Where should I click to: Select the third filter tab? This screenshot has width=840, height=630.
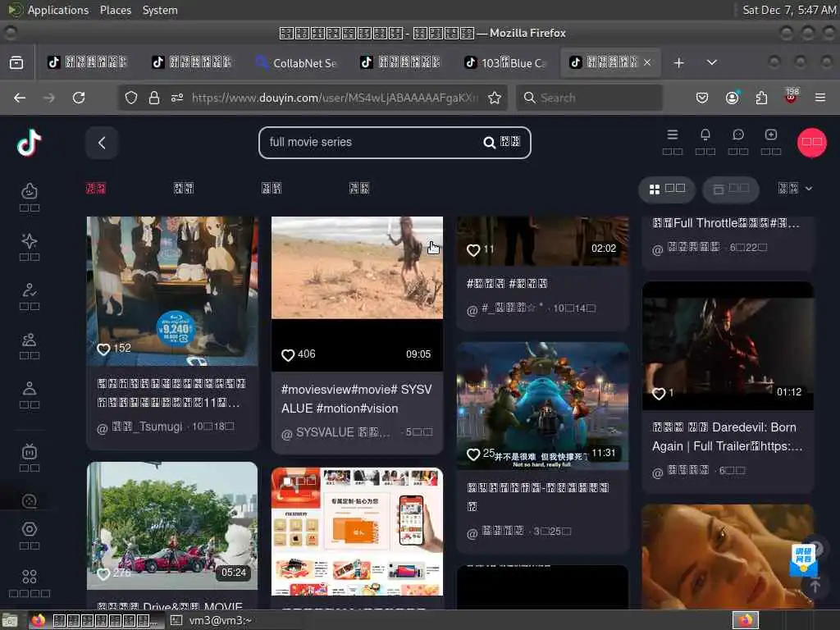[272, 188]
